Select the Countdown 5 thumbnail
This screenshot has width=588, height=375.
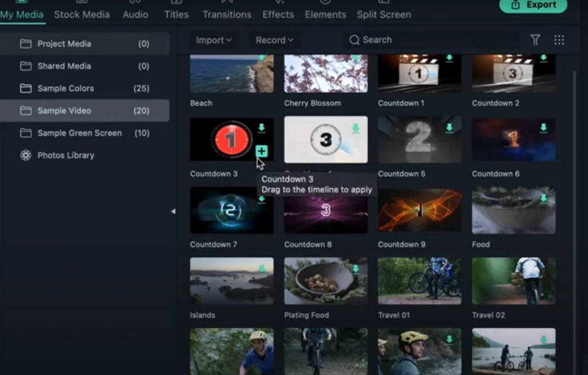[420, 140]
